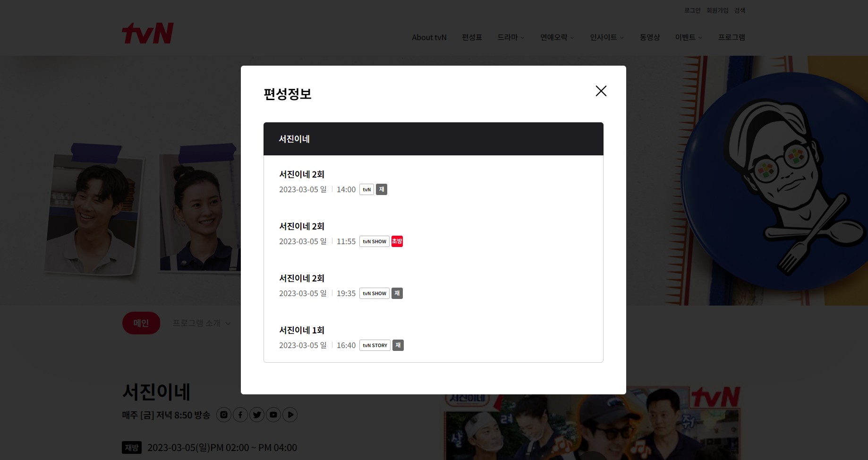This screenshot has height=460, width=868.
Task: Open the 편성표 schedule menu
Action: 472,37
